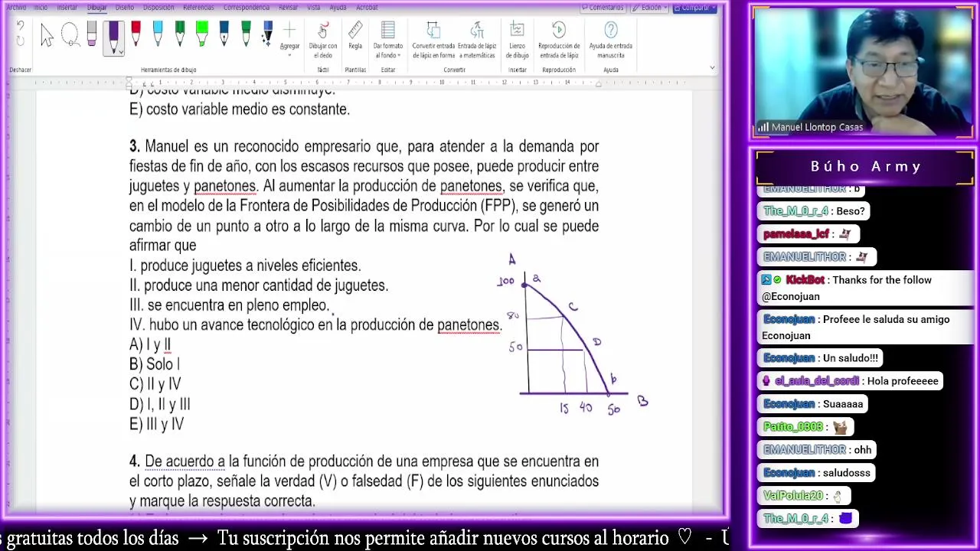
Task: Insert a Lienzo de dibujo canvas
Action: (x=517, y=41)
